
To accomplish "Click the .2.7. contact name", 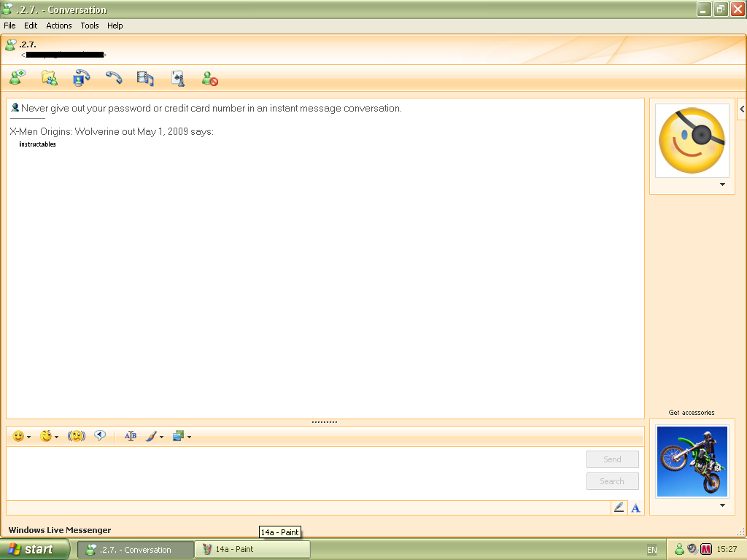I will click(x=28, y=44).
